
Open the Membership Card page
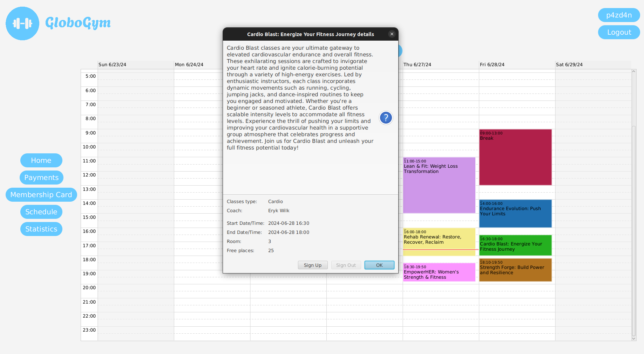[x=41, y=195]
